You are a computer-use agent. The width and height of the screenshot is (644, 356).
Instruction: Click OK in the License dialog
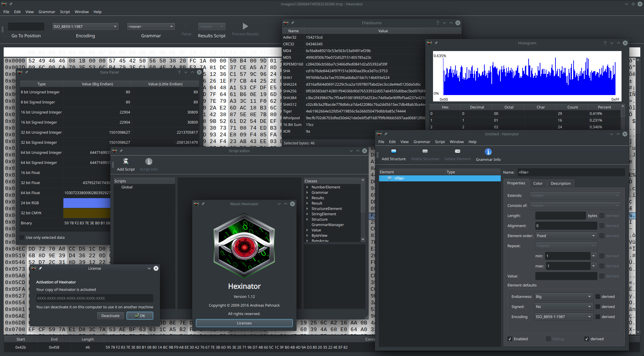[140, 316]
